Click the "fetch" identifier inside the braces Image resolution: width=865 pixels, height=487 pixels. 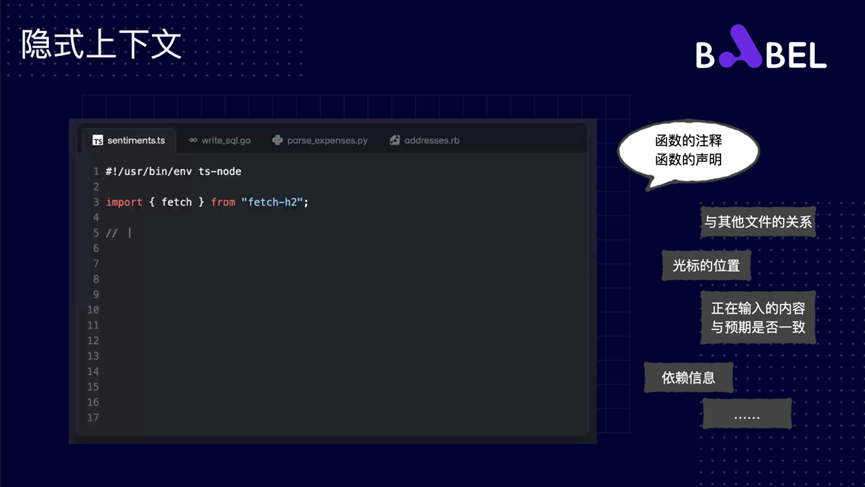tap(177, 202)
